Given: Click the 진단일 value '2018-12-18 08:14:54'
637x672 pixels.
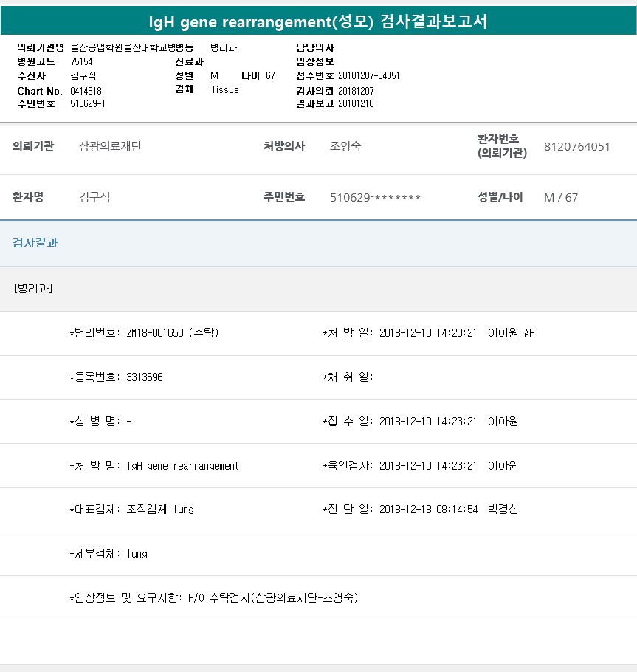Looking at the screenshot, I should [428, 509].
